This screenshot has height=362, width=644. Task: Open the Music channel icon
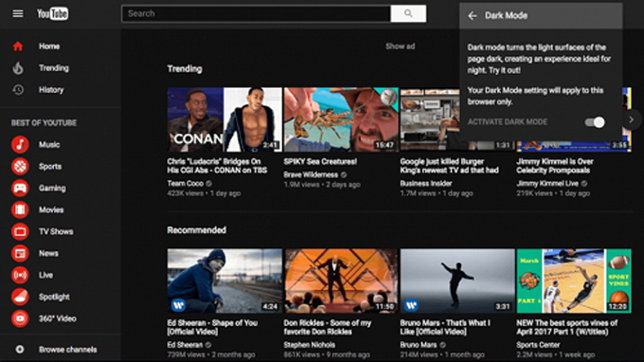click(20, 145)
